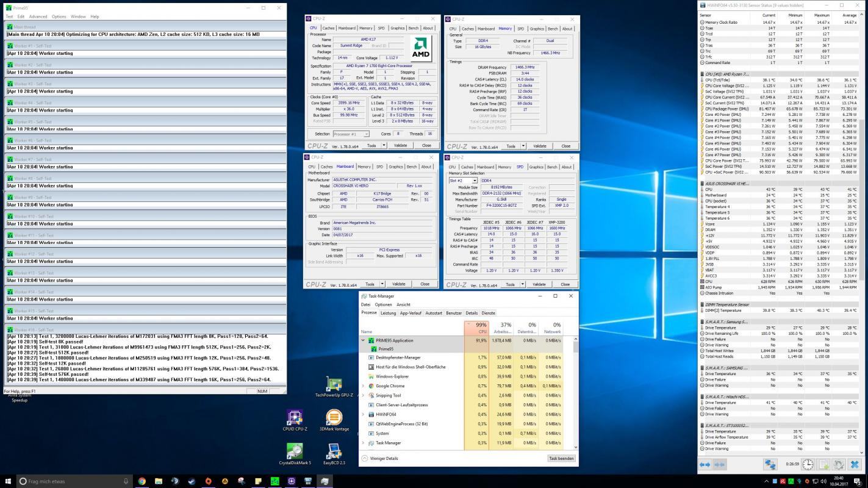Click HWiNFO collapse arrows icon
The width and height of the screenshot is (868, 488).
[720, 465]
